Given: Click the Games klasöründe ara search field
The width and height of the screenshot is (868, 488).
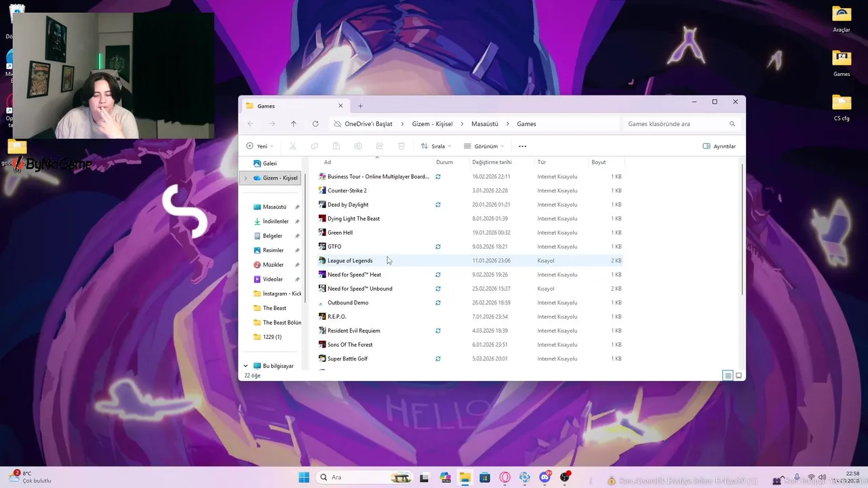Looking at the screenshot, I should pyautogui.click(x=680, y=124).
